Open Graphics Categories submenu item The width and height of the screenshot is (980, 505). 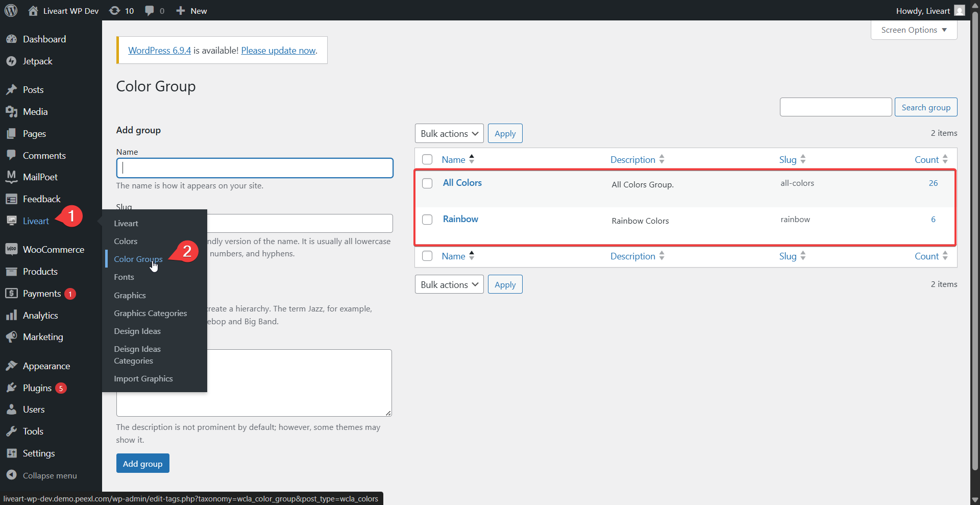coord(150,314)
